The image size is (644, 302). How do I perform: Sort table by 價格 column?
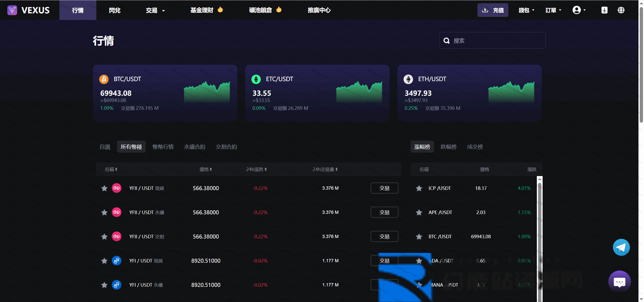coord(206,169)
